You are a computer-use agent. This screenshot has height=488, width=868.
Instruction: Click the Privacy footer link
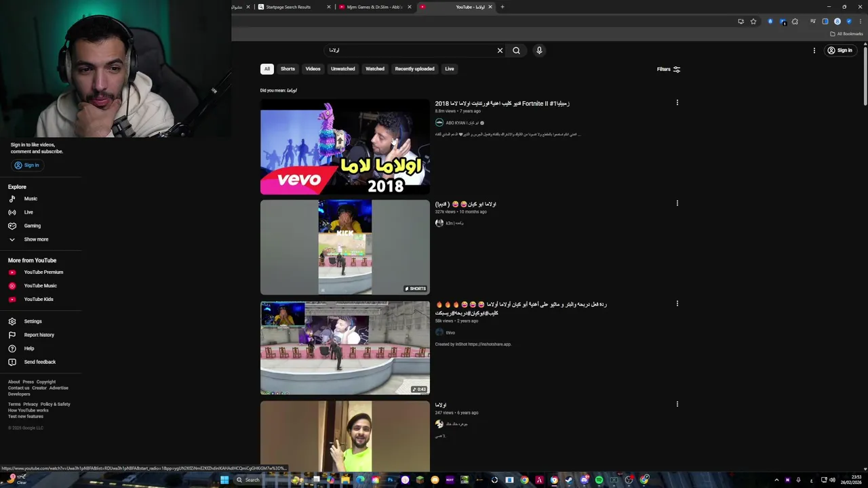31,404
